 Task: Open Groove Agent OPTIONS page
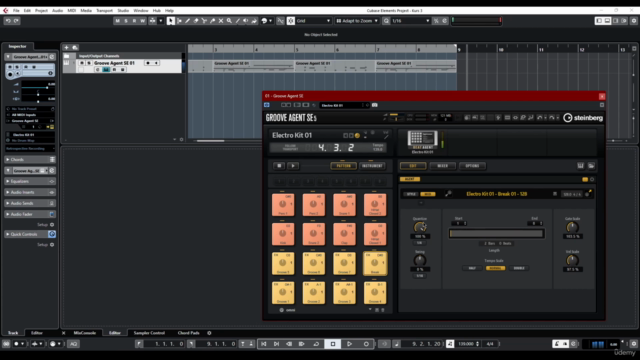472,166
